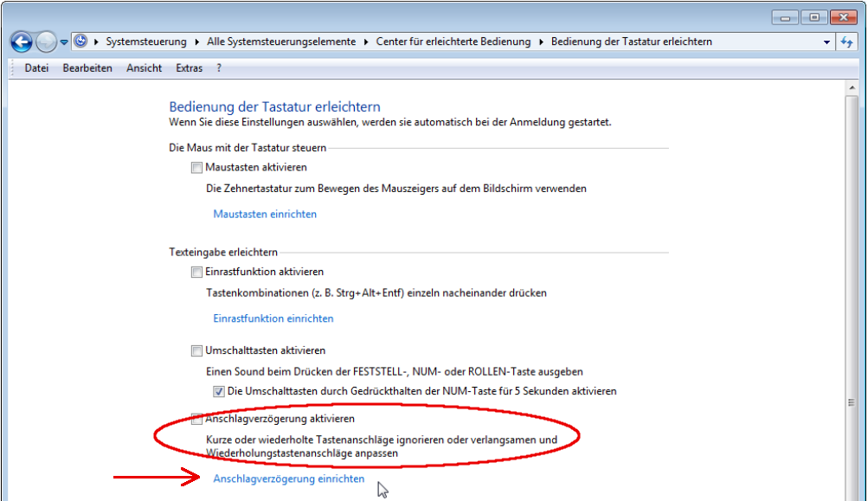Enable the Einrastfunktion aktivieren checkbox
Image resolution: width=868 pixels, height=501 pixels.
pyautogui.click(x=196, y=272)
